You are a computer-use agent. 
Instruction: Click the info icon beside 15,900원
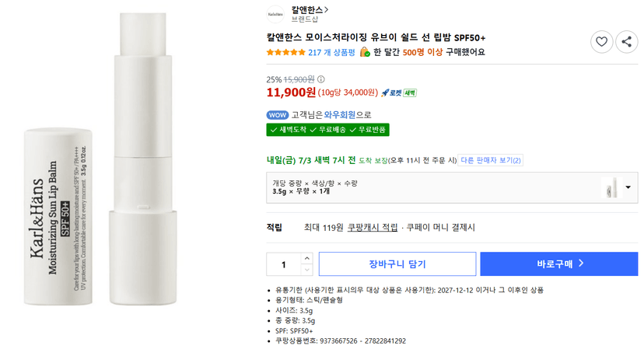click(321, 79)
